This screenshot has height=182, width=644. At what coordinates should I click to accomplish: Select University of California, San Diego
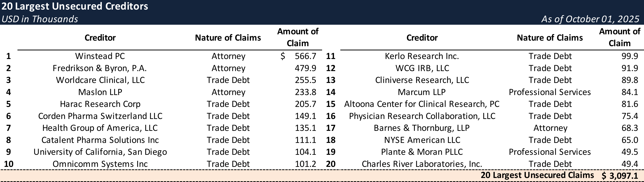[x=100, y=152]
